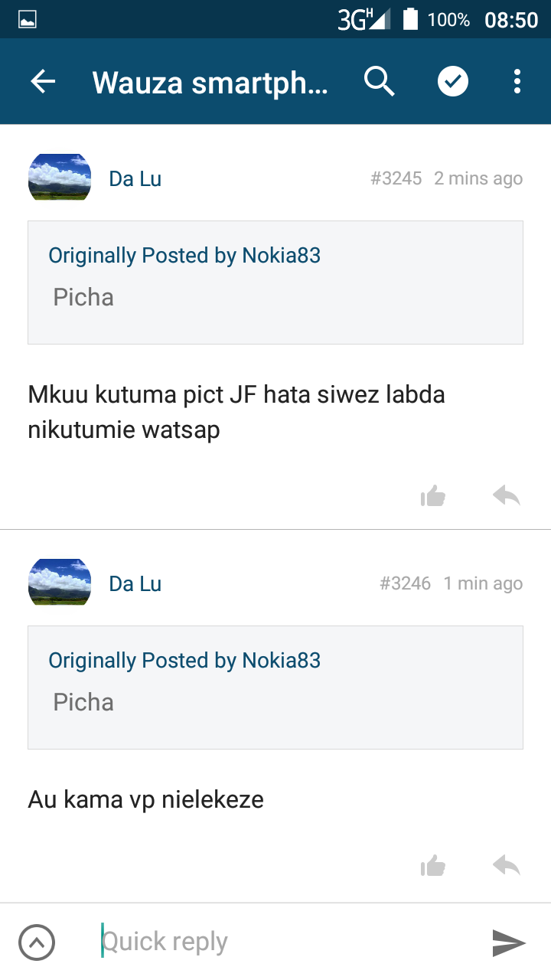Like post #3245

[433, 497]
